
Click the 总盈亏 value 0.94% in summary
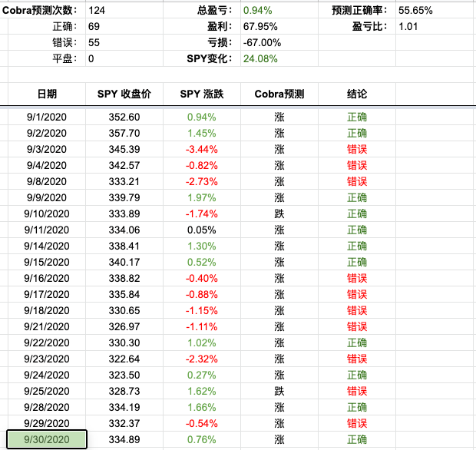click(257, 10)
